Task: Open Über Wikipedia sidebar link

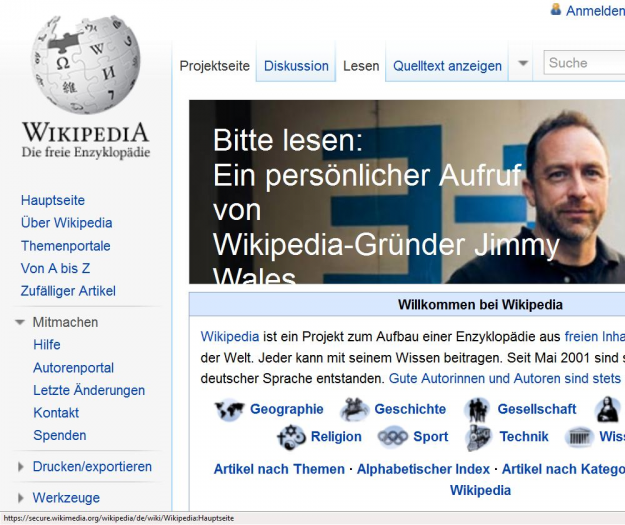Action: click(x=67, y=223)
